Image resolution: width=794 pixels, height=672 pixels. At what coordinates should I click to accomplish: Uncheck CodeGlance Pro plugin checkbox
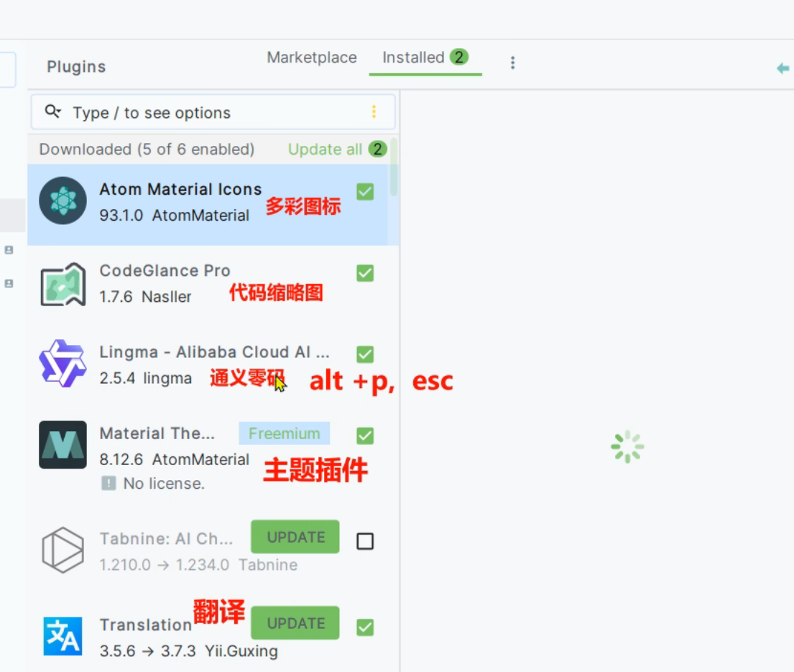coord(364,273)
